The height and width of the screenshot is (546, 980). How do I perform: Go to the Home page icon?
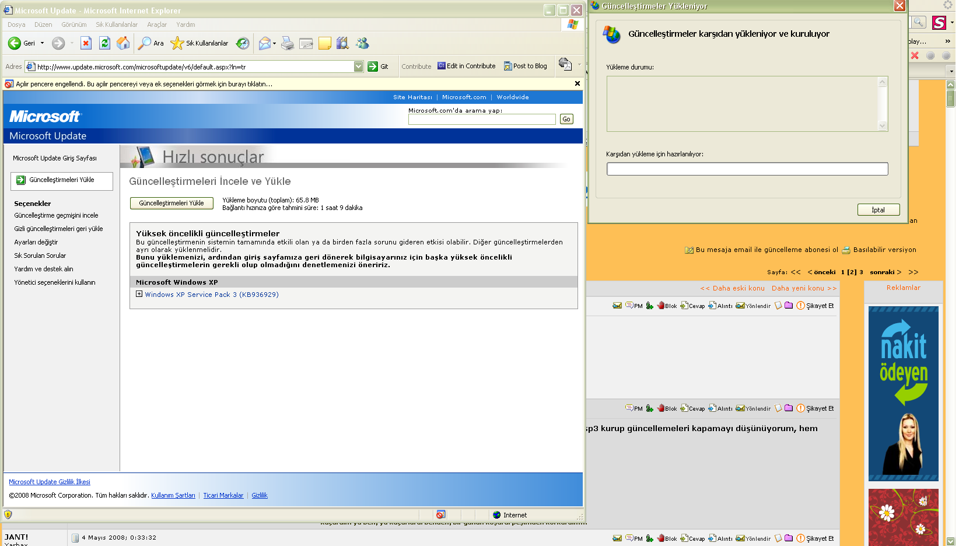[123, 43]
